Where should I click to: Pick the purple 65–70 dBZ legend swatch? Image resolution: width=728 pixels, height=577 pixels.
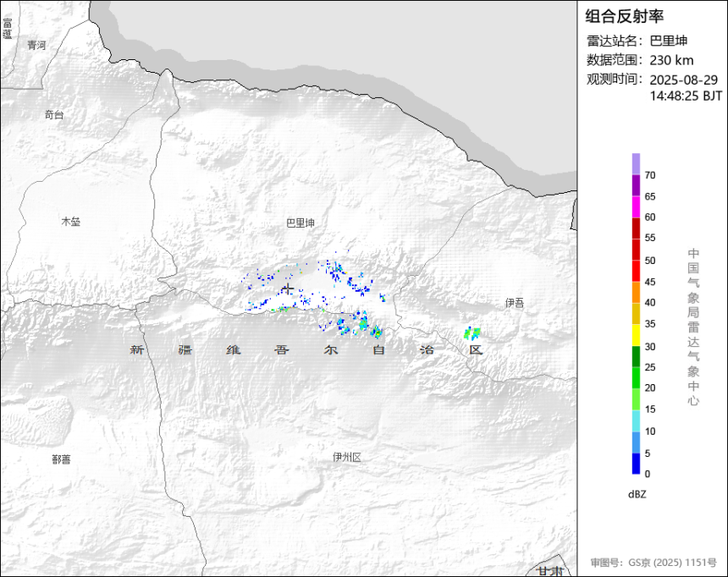[636, 185]
